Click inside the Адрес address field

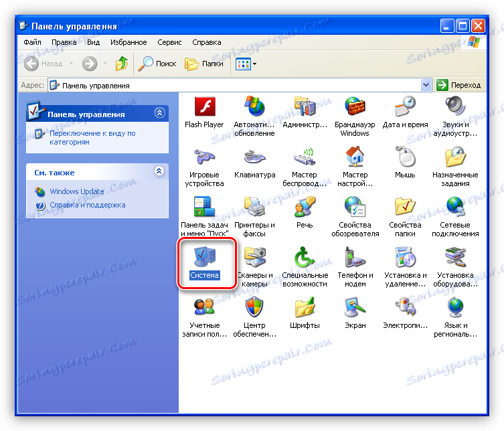(x=239, y=86)
